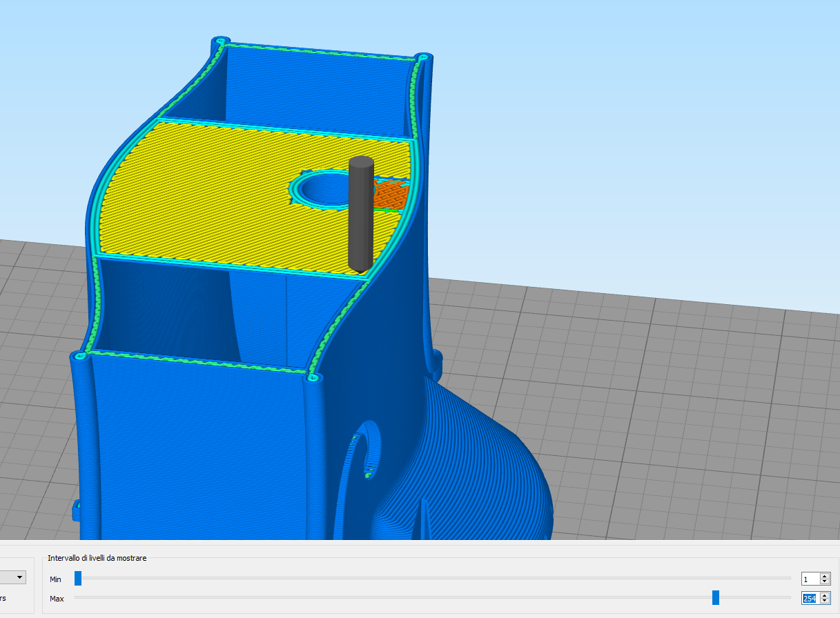Click the Max layer value field showing 254
This screenshot has width=840, height=618.
tap(809, 599)
